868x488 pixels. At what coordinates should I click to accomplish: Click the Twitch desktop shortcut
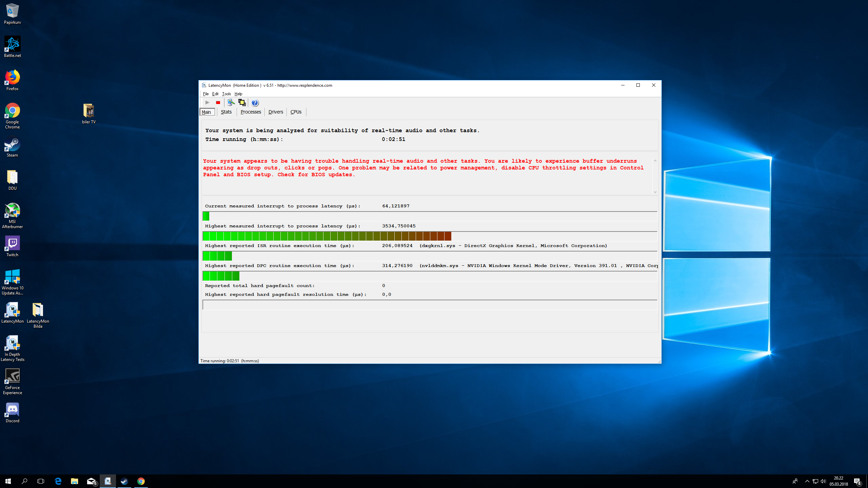(x=13, y=246)
